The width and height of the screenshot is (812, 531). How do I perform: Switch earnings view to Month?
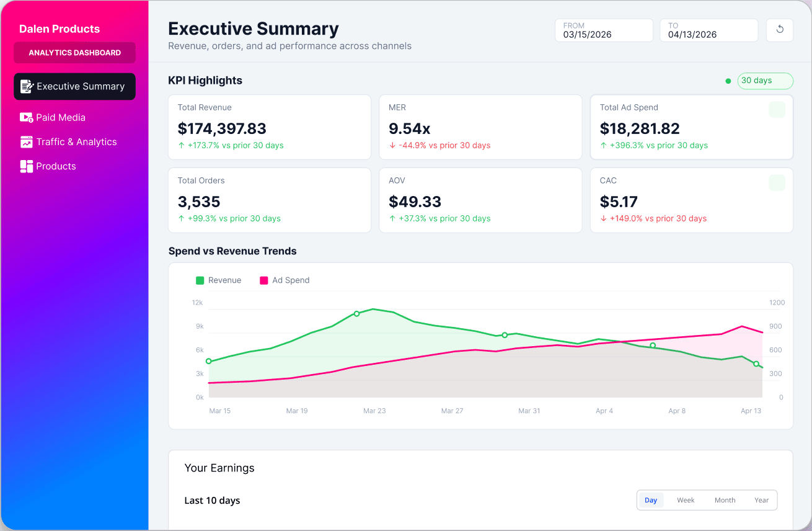pos(725,500)
